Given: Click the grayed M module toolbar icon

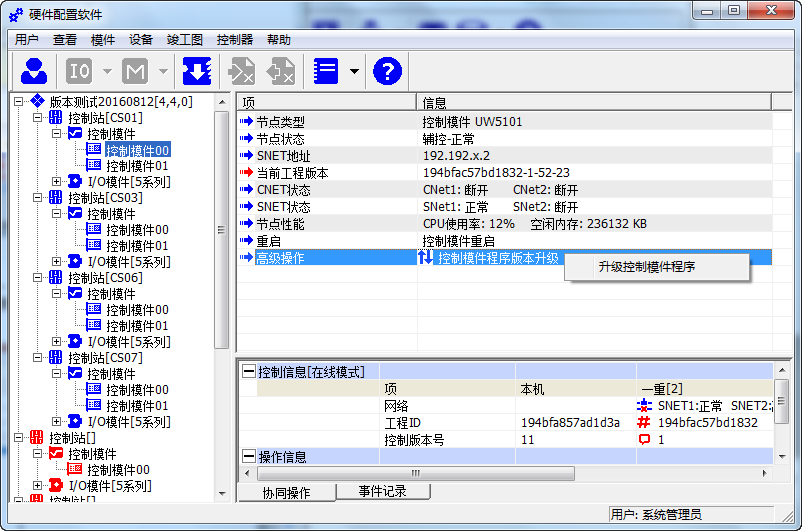Looking at the screenshot, I should click(x=135, y=71).
